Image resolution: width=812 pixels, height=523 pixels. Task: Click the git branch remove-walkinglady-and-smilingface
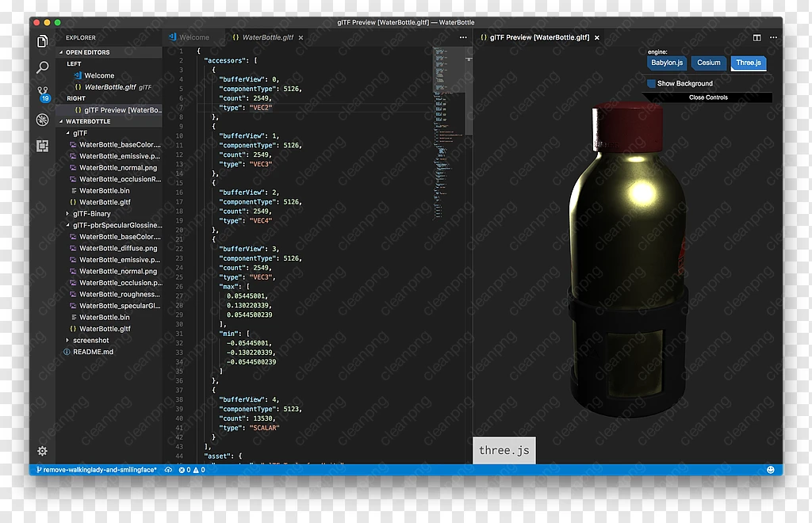[97, 470]
